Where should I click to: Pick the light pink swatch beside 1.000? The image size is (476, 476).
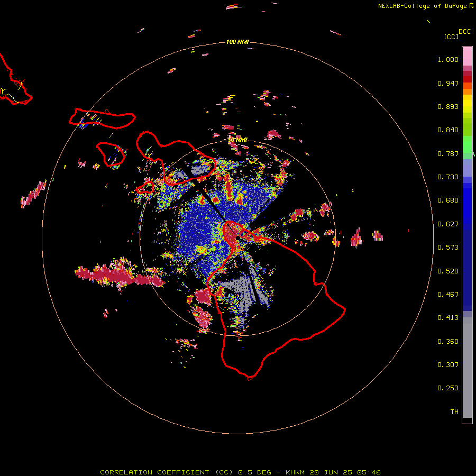coord(467,57)
